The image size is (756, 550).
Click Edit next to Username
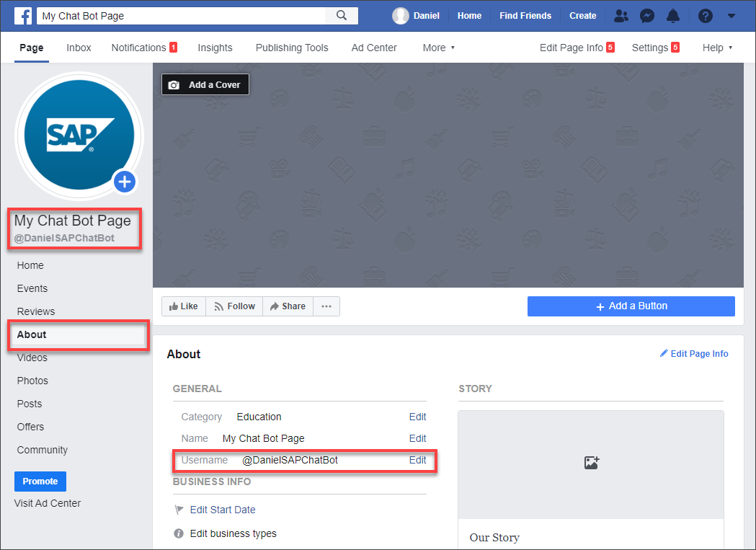(417, 461)
